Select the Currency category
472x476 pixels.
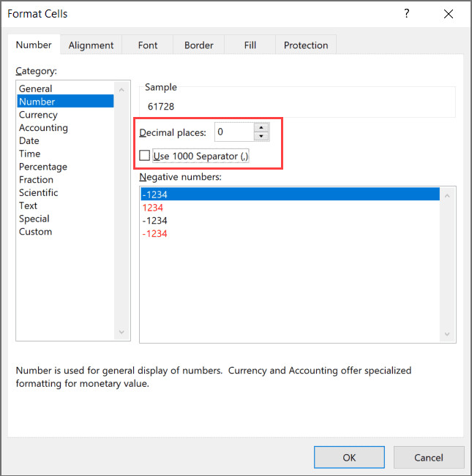38,115
